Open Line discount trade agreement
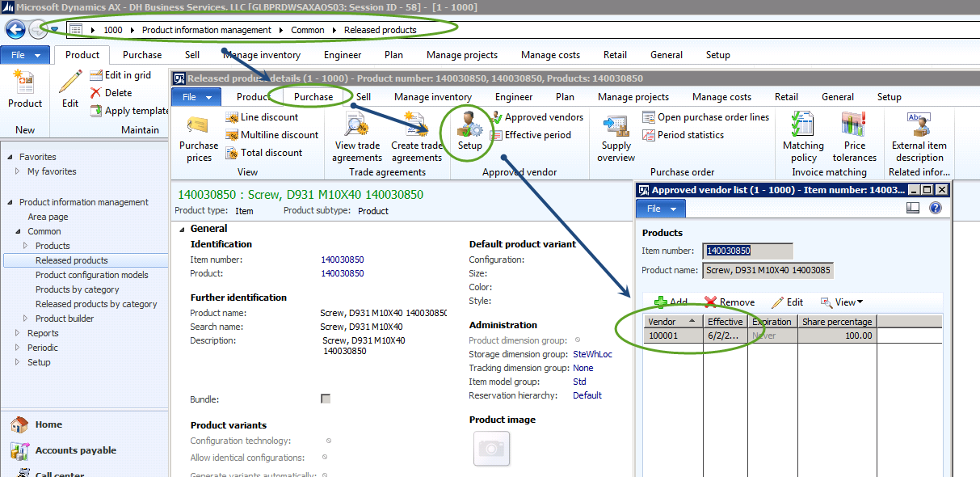Viewport: 980px width, 477px height. coord(262,117)
